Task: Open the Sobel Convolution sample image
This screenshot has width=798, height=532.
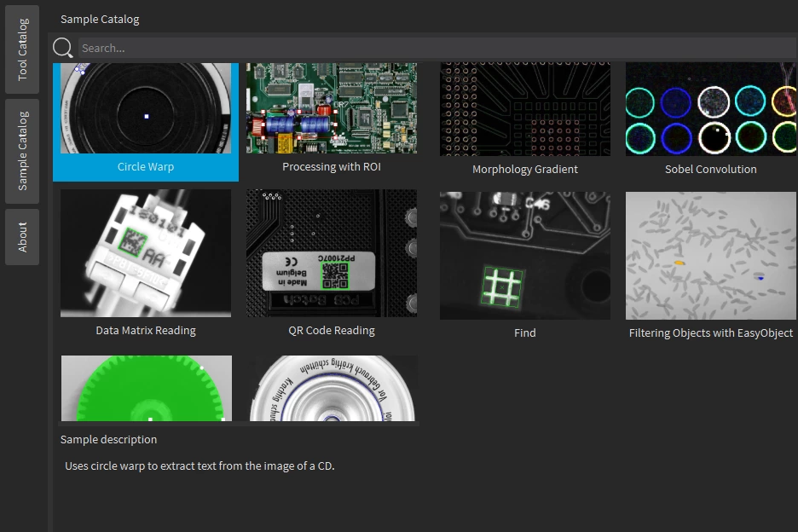Action: pyautogui.click(x=710, y=109)
